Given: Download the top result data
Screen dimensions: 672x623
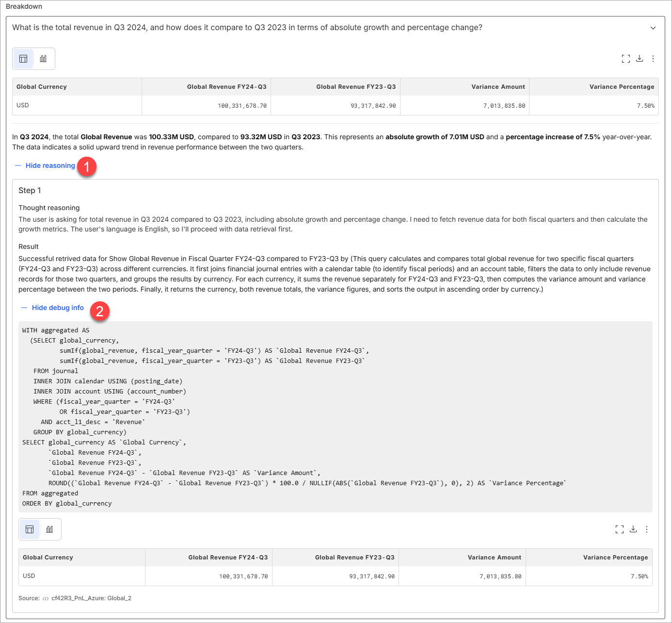Looking at the screenshot, I should click(640, 58).
